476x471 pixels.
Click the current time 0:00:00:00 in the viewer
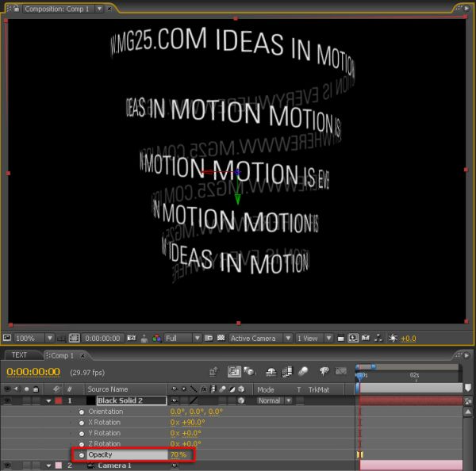click(102, 338)
